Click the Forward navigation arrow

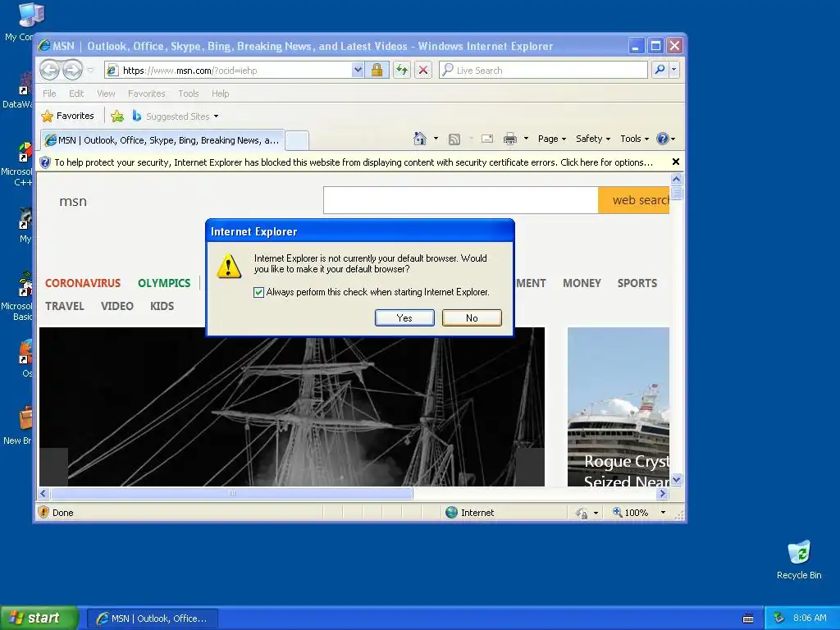click(73, 70)
